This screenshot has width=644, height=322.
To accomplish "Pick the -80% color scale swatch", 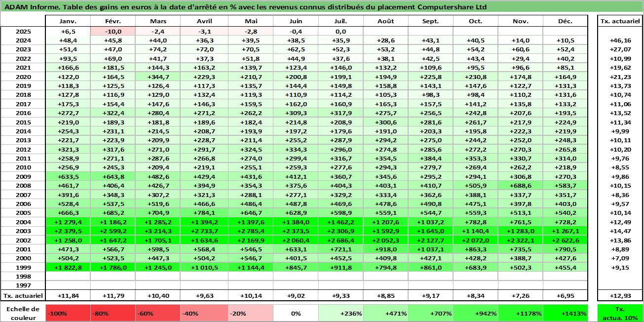I will [113, 313].
